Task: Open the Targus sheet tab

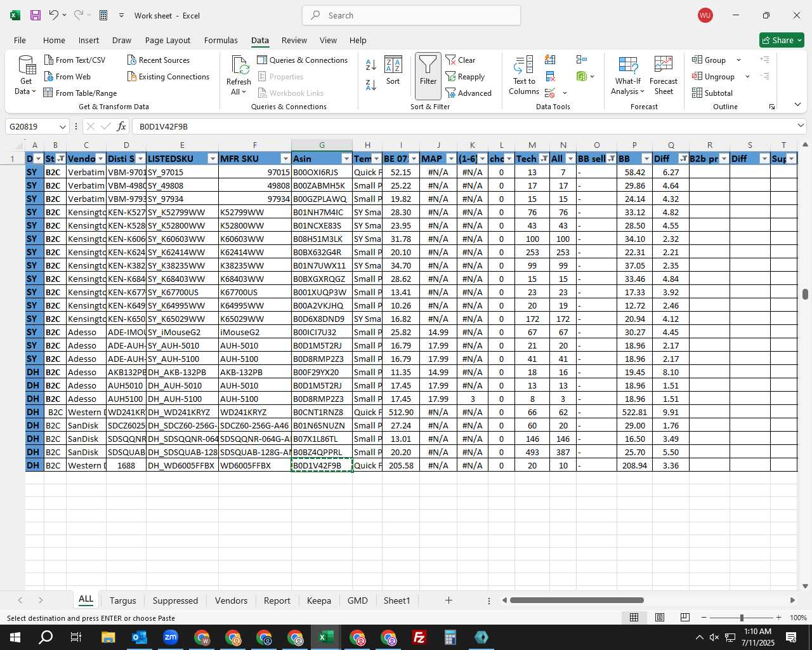Action: pos(122,600)
